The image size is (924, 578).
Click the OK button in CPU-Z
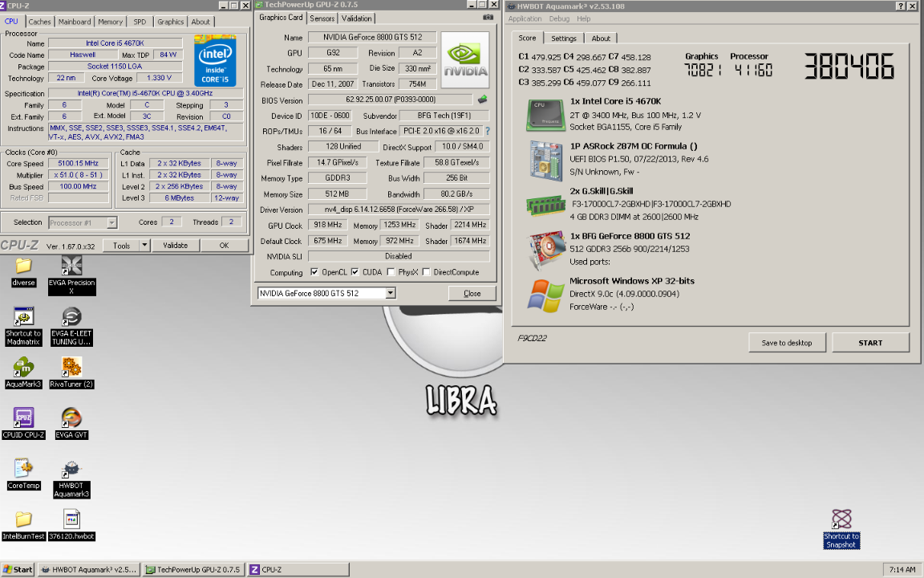click(x=224, y=246)
